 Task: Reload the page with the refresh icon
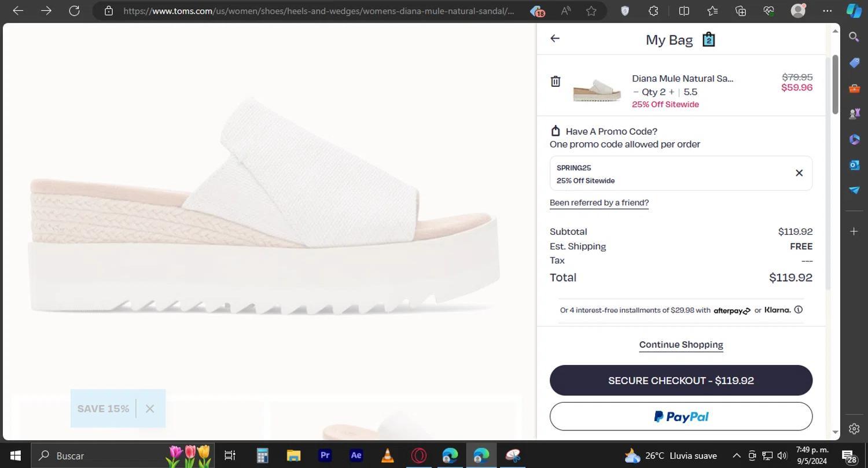(74, 10)
